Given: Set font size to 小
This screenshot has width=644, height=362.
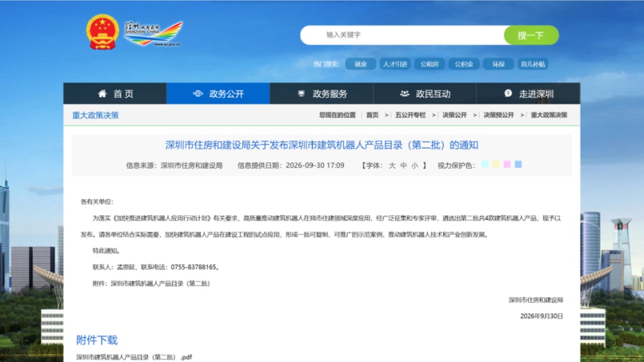Looking at the screenshot, I should 414,166.
